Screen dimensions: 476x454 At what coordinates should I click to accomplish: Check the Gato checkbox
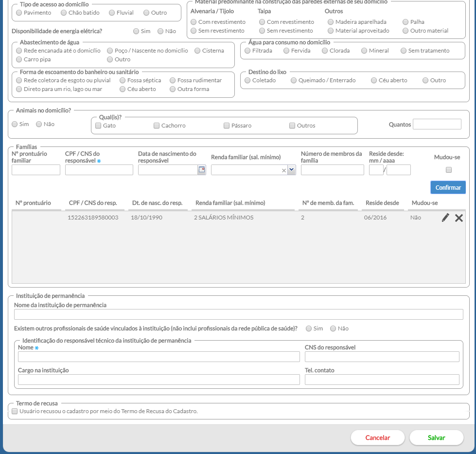[98, 126]
